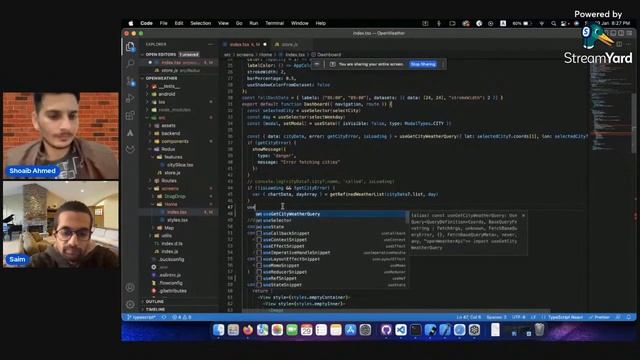Screen dimensions: 640x360
Task: Open the View menu
Action: 223,23
